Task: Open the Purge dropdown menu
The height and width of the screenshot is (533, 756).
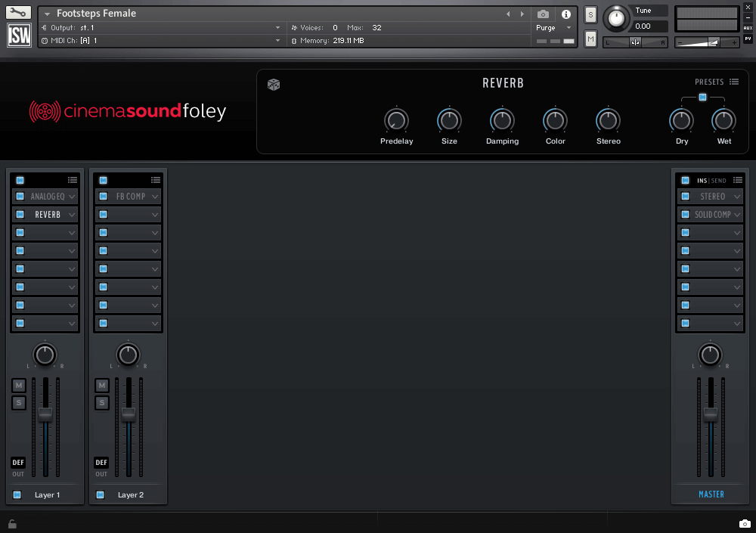Action: (x=569, y=27)
